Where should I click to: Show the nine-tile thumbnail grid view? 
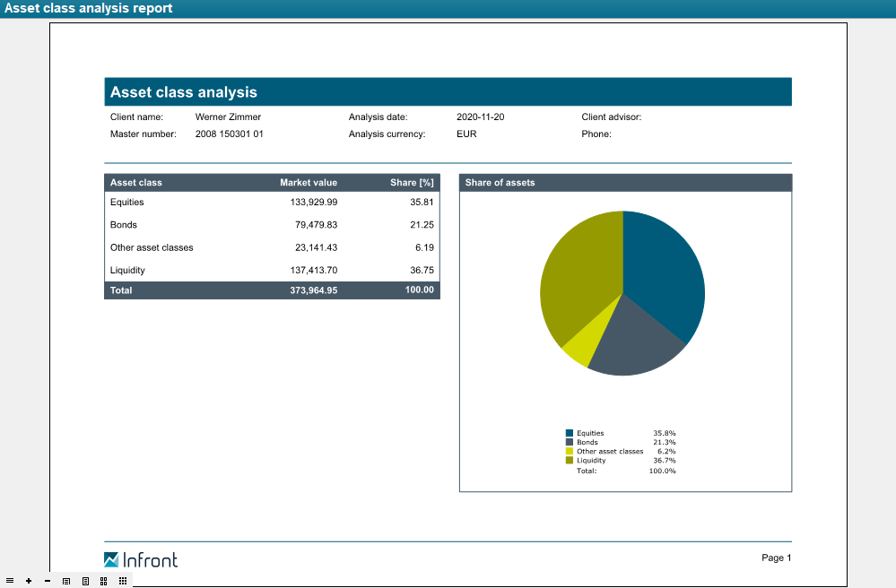[123, 581]
